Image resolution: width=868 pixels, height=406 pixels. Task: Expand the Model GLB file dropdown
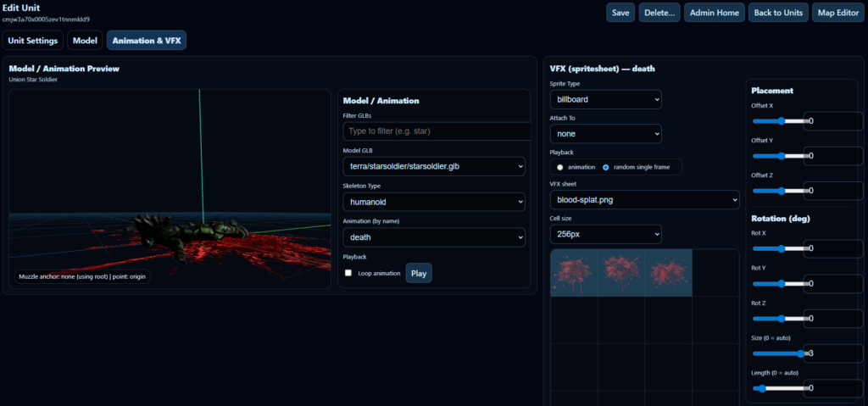433,166
